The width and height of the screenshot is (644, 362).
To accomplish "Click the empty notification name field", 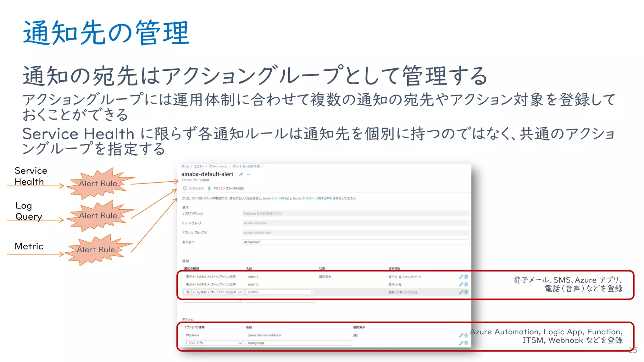I will 280,300.
